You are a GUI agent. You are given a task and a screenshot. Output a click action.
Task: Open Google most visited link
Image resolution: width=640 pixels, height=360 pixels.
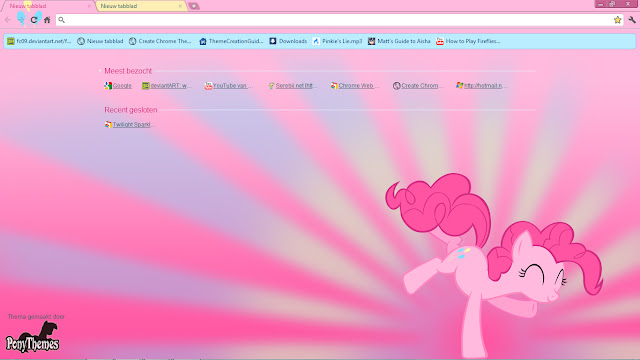(118, 86)
